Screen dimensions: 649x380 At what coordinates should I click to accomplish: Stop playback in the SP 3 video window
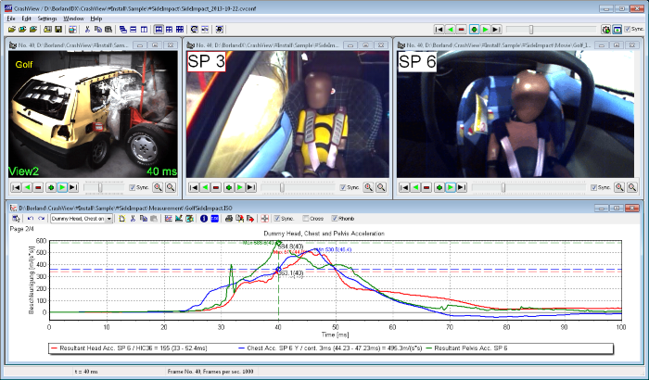coord(216,188)
